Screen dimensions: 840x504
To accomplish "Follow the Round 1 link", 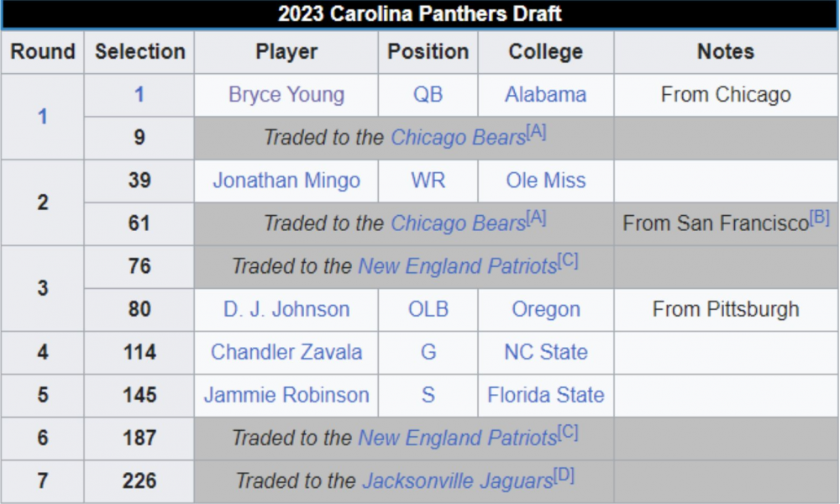I will point(43,117).
